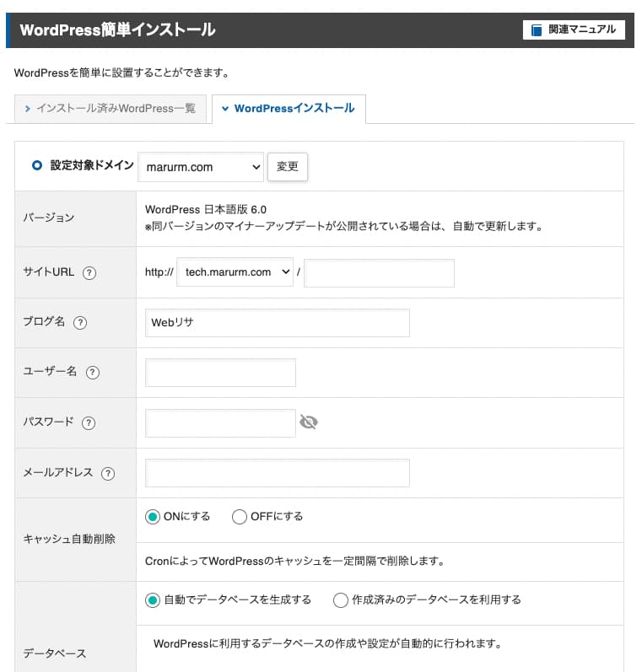
Task: Click help icon next to メールアドレス
Action: click(x=107, y=473)
